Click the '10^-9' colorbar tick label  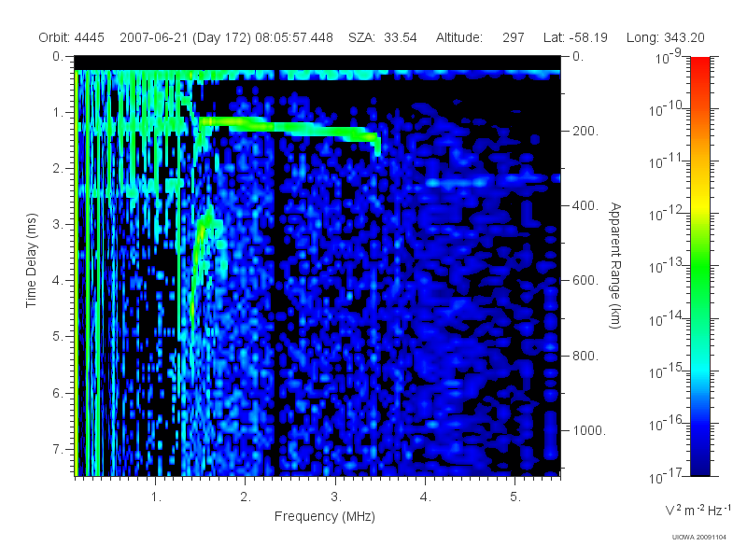(x=668, y=58)
